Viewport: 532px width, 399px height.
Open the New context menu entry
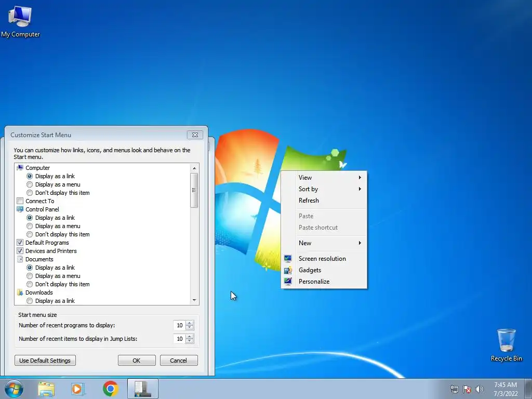pyautogui.click(x=324, y=243)
